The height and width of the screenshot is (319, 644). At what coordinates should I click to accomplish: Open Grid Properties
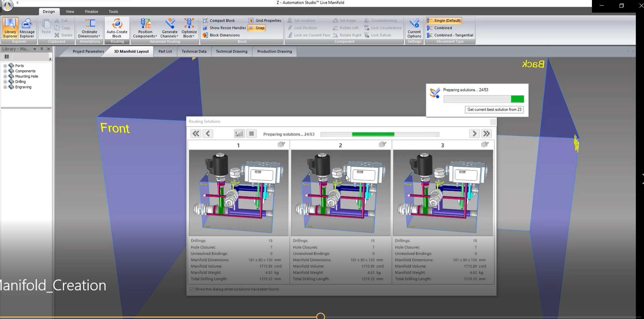coord(265,21)
